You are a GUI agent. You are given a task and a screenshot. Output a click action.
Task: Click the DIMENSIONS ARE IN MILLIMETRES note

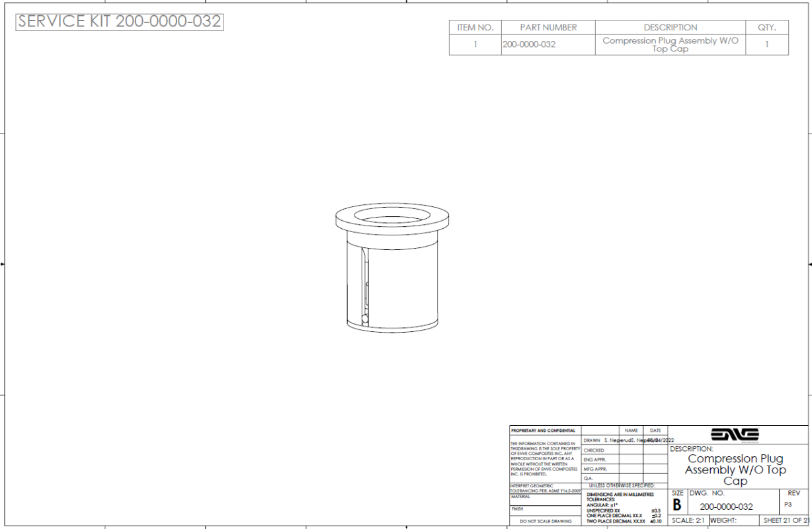coord(620,494)
